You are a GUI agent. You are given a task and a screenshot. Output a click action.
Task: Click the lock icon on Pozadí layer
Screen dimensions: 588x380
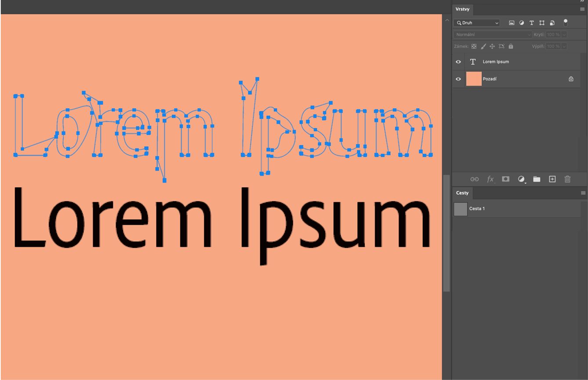(x=571, y=79)
